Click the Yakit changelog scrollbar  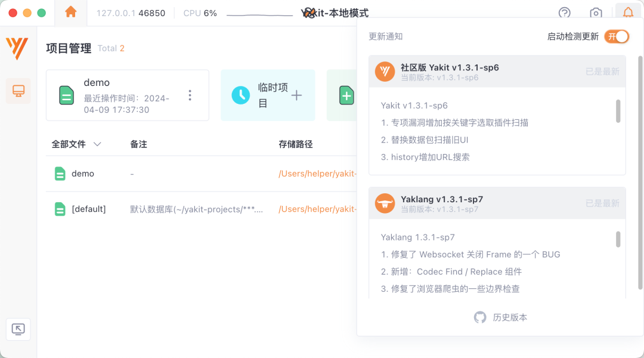[x=618, y=111]
